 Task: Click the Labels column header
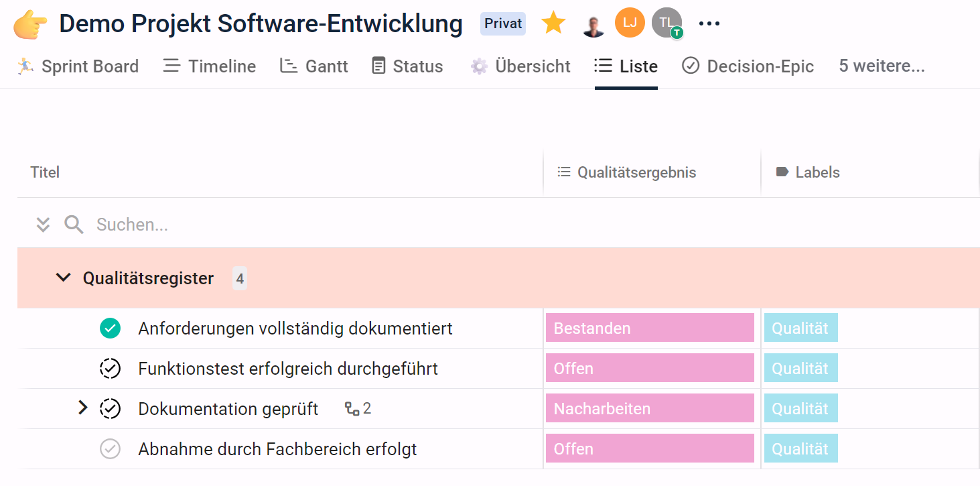click(x=807, y=172)
